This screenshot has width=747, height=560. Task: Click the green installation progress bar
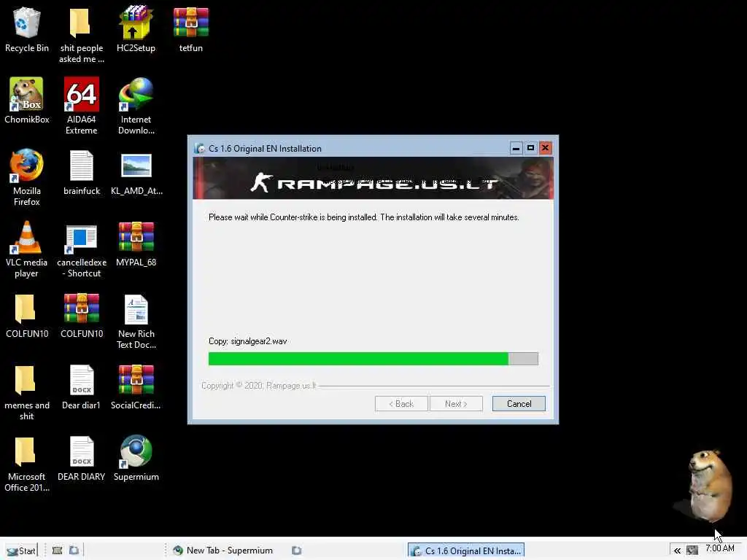(373, 359)
